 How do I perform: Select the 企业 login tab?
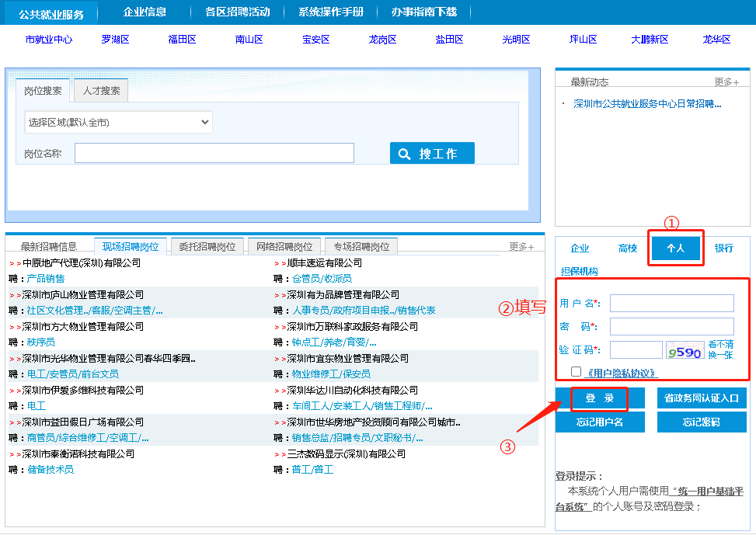[580, 247]
